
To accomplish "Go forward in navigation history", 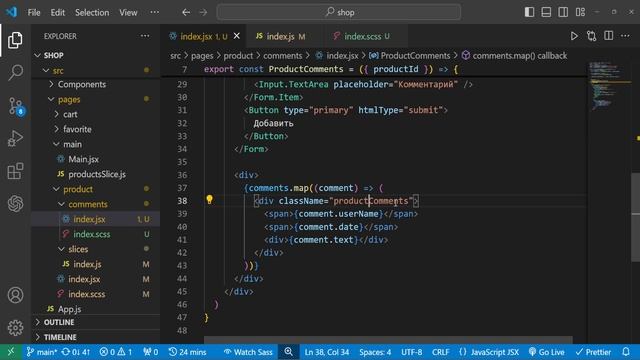I will point(203,12).
